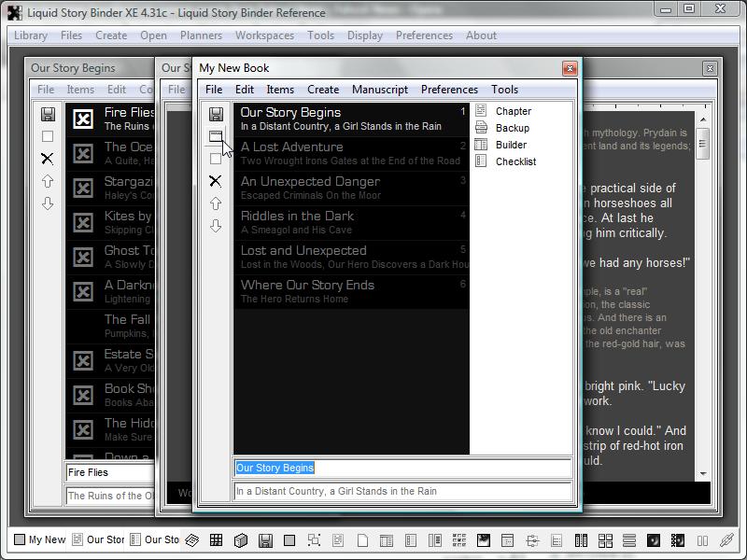Click the description field about a Distant Country
747x560 pixels.
click(402, 491)
